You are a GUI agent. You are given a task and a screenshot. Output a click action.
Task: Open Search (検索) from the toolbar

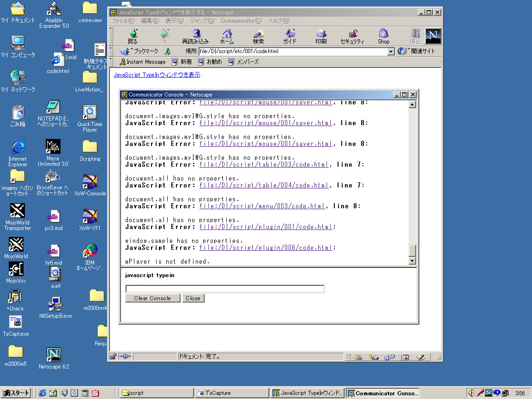pos(258,36)
